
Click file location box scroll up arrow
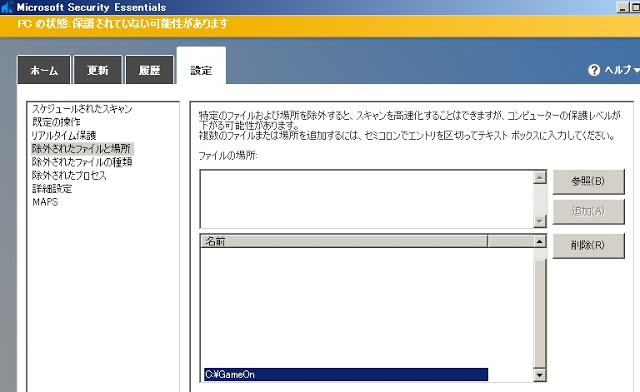(540, 177)
